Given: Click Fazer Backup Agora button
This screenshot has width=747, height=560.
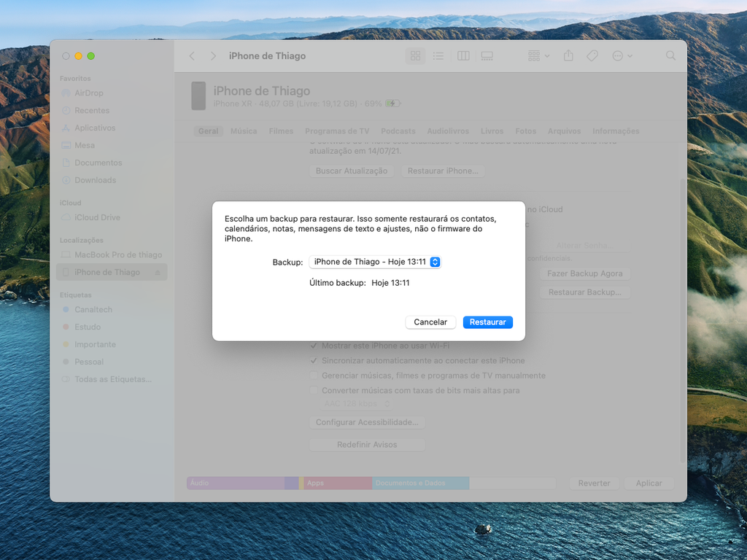Looking at the screenshot, I should [584, 273].
